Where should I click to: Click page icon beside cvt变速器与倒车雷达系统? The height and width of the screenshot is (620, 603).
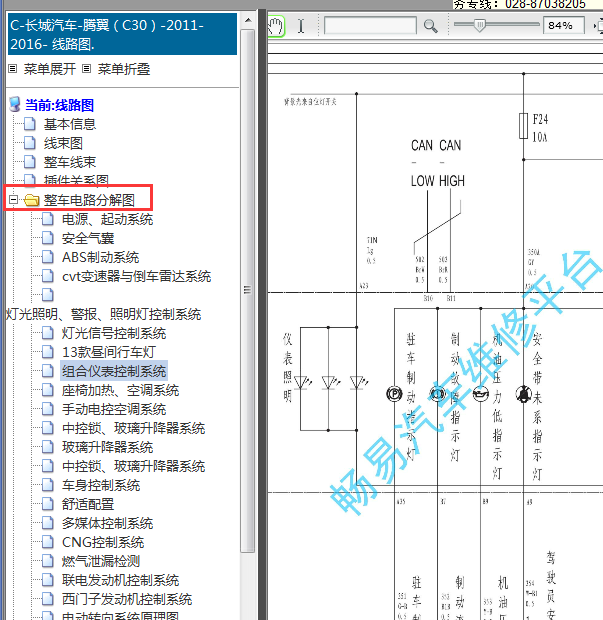point(48,276)
